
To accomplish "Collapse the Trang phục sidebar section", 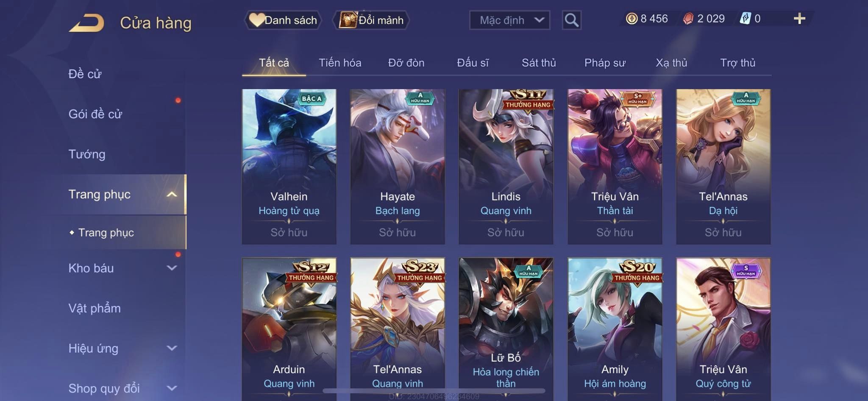I will [172, 194].
